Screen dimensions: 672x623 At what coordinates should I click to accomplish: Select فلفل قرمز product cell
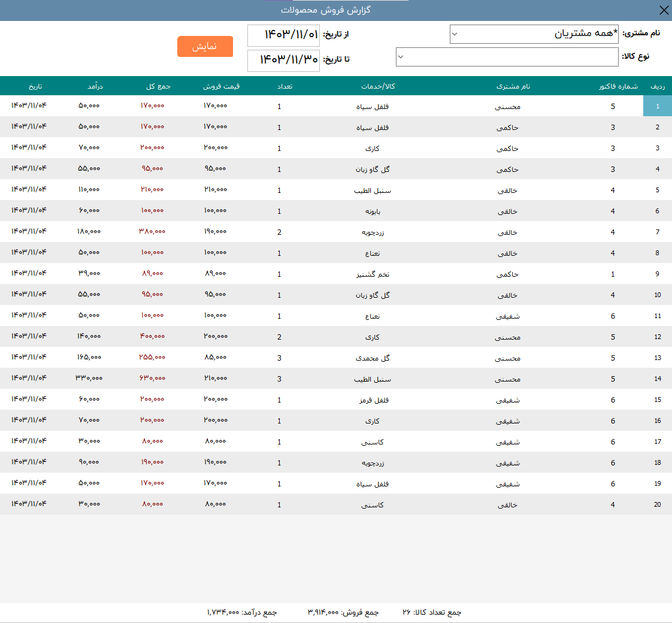[374, 400]
